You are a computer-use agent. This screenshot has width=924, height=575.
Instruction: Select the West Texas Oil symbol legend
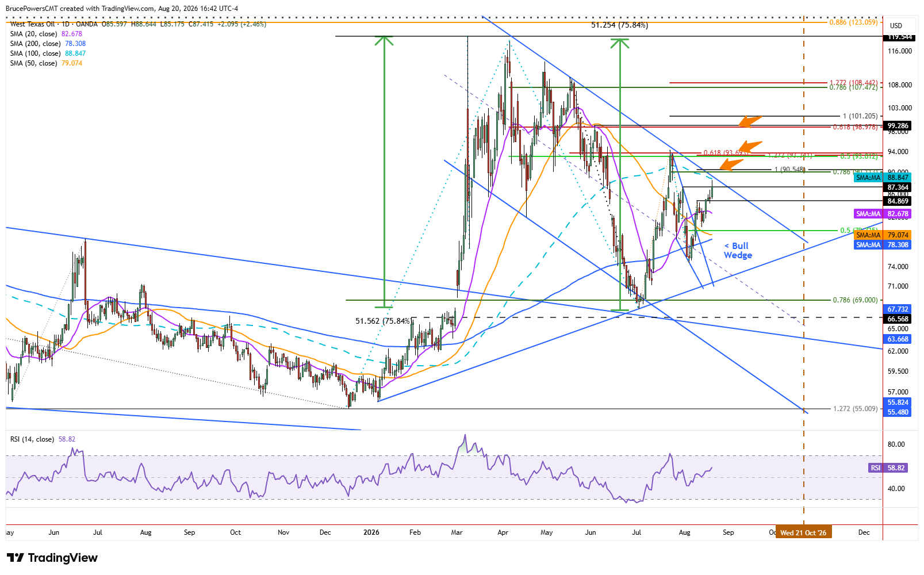pos(138,24)
